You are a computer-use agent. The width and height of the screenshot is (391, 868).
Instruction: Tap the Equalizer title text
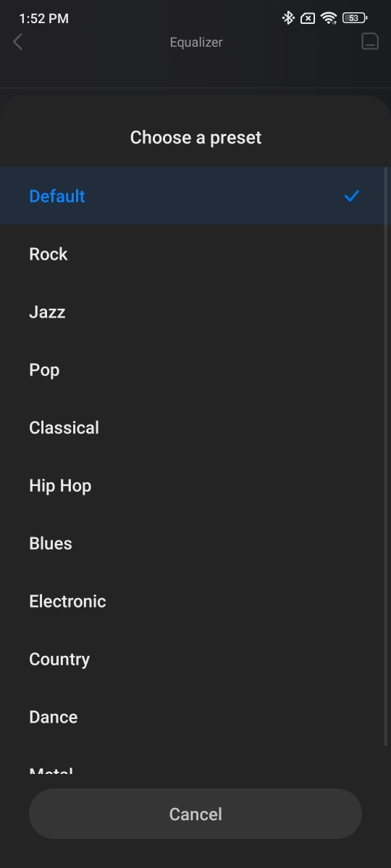click(196, 42)
